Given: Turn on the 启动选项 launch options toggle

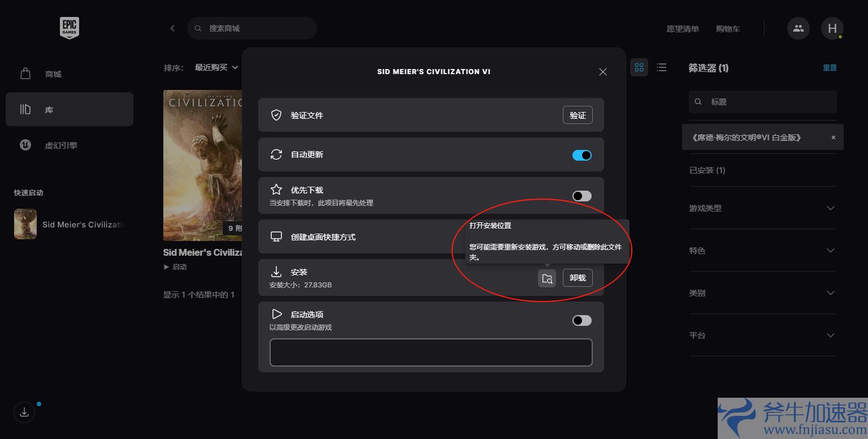Looking at the screenshot, I should [581, 320].
